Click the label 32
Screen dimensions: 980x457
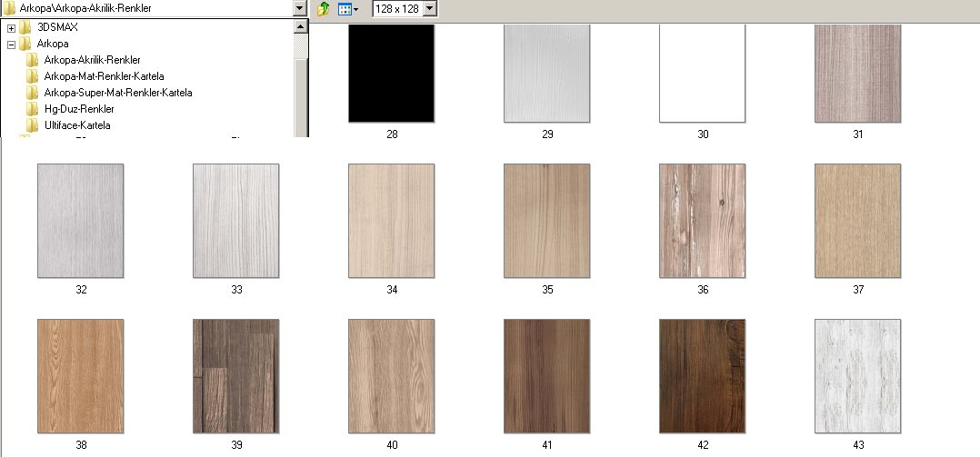click(81, 290)
